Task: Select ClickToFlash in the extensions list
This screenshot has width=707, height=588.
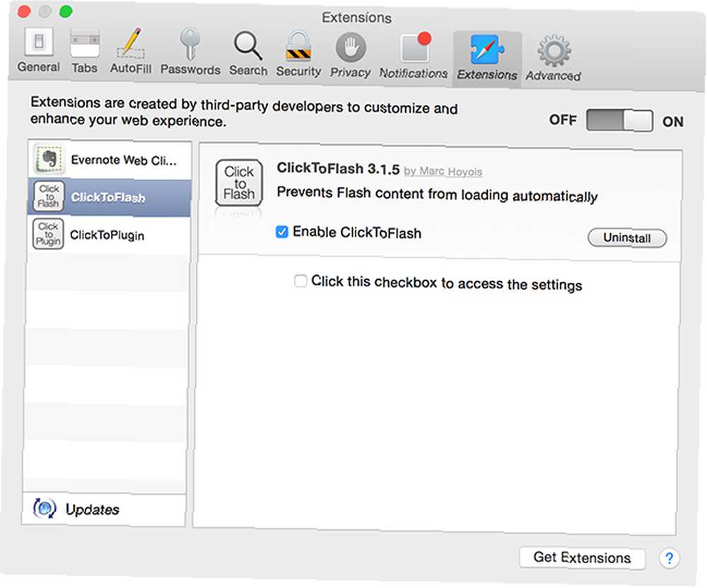Action: (110, 197)
